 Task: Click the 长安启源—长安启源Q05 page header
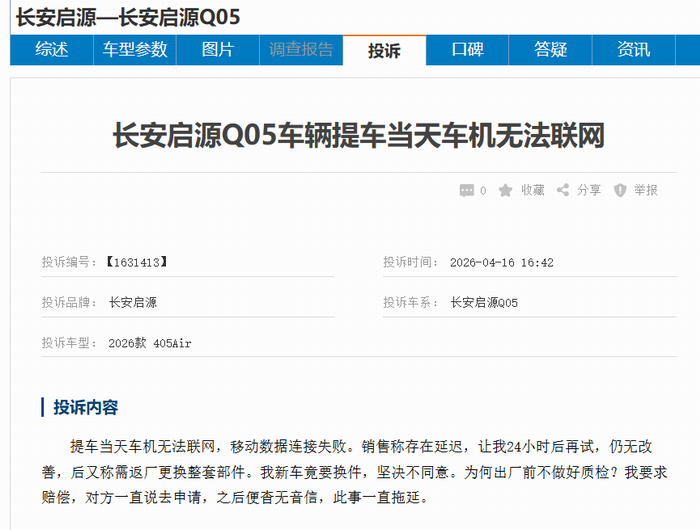pyautogui.click(x=128, y=17)
